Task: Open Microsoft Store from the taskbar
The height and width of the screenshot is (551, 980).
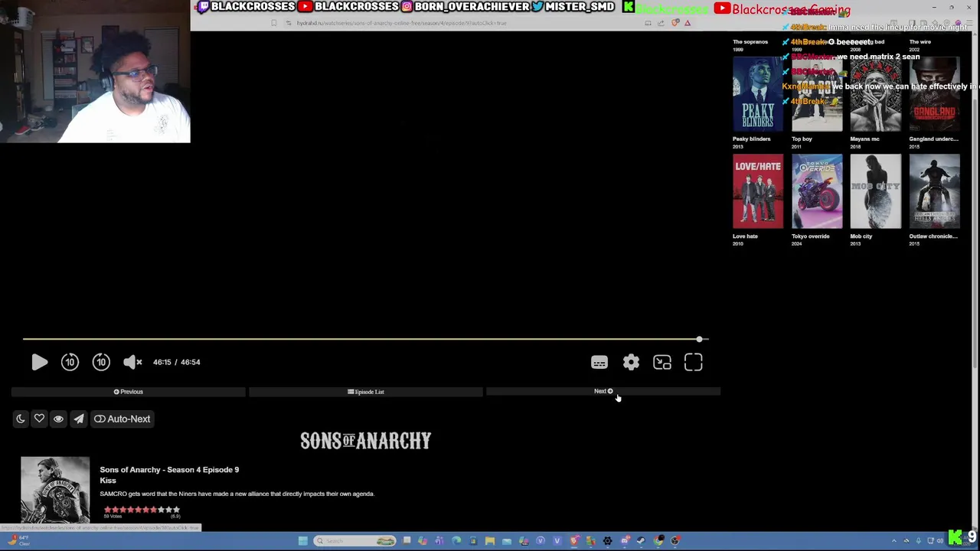Action: (473, 541)
